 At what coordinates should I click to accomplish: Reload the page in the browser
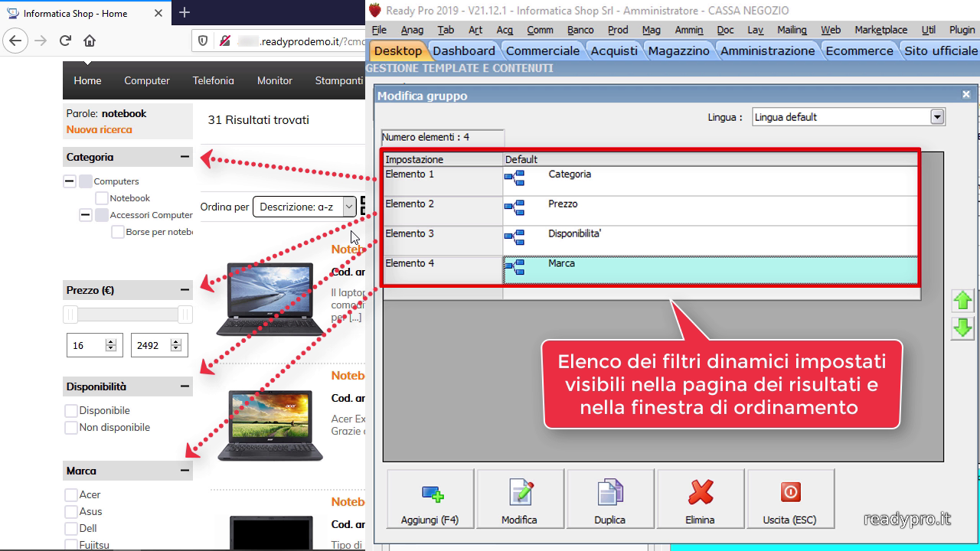[x=65, y=41]
